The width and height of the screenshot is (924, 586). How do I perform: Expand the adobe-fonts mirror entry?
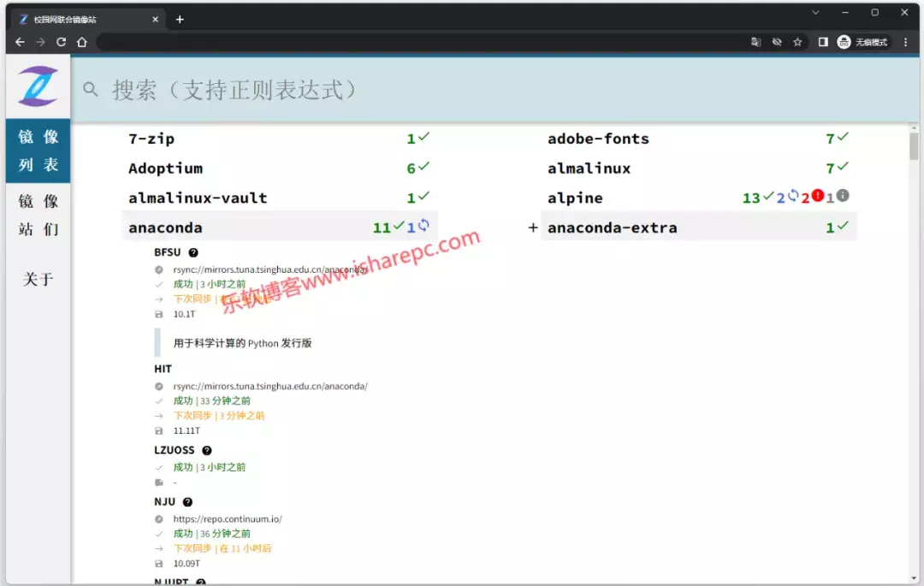(x=698, y=139)
